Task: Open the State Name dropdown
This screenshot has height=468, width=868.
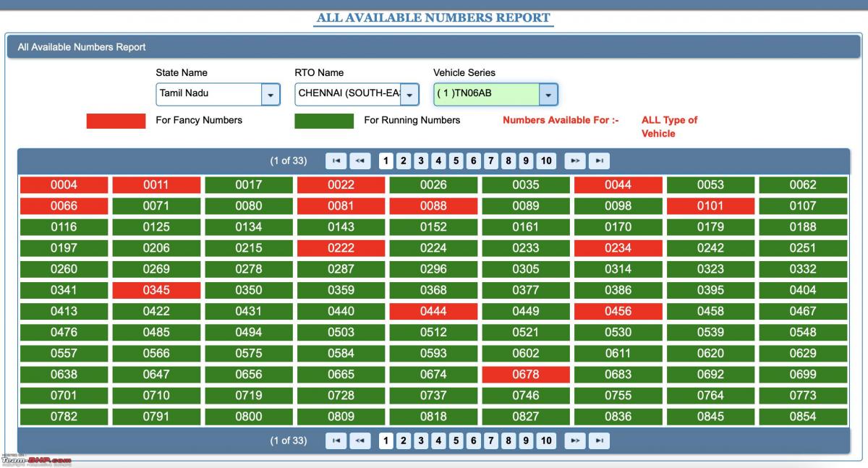Action: pyautogui.click(x=271, y=94)
